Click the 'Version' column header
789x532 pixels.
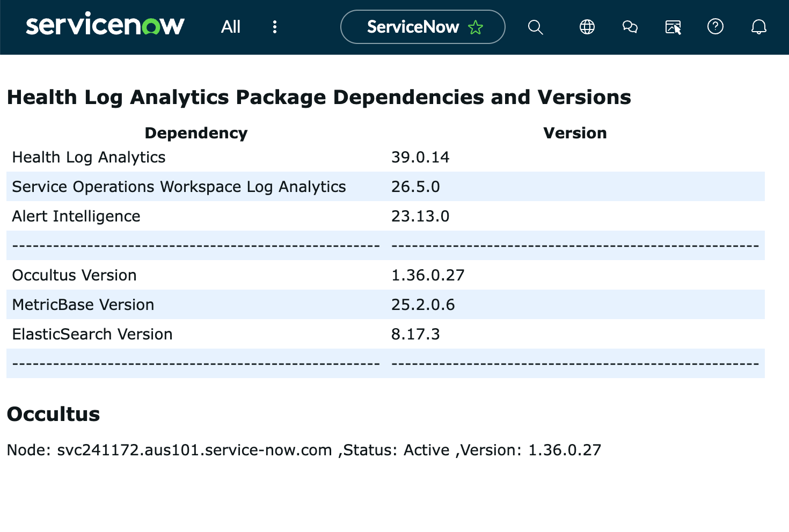(x=575, y=133)
